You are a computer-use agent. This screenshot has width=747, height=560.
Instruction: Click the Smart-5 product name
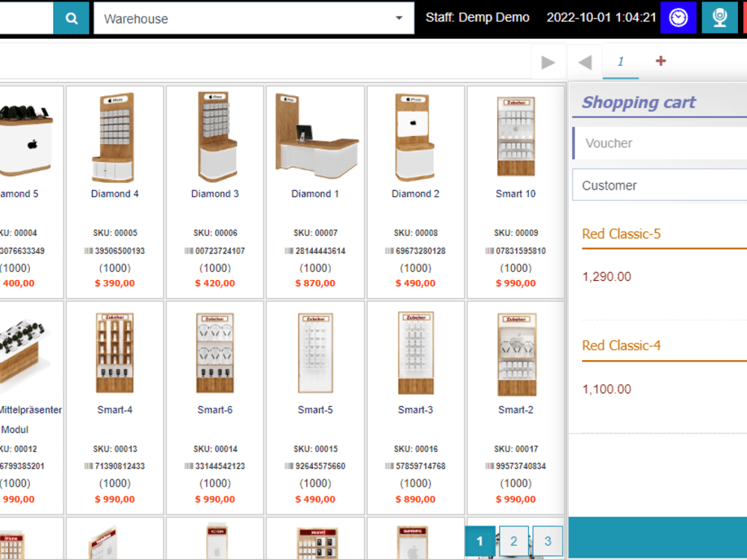(x=315, y=410)
